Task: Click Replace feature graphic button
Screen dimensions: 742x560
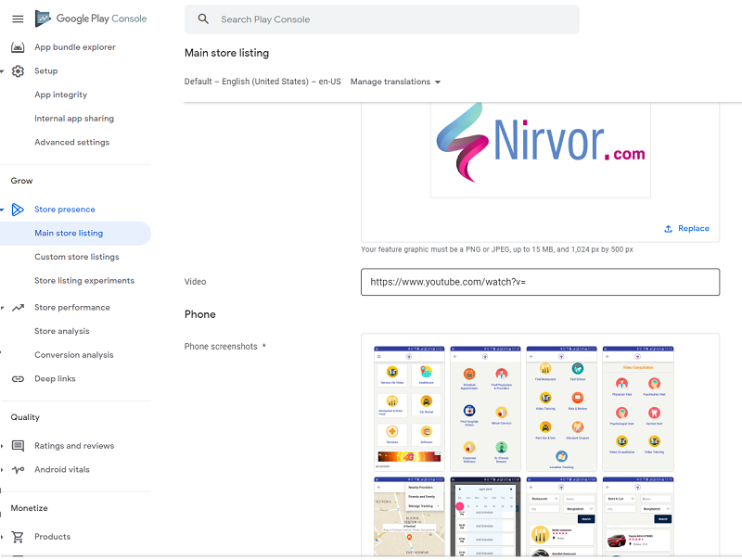Action: click(686, 228)
